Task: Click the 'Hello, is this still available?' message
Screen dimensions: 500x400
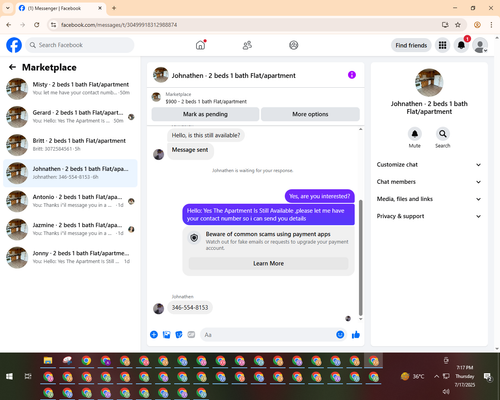Action: [x=206, y=135]
